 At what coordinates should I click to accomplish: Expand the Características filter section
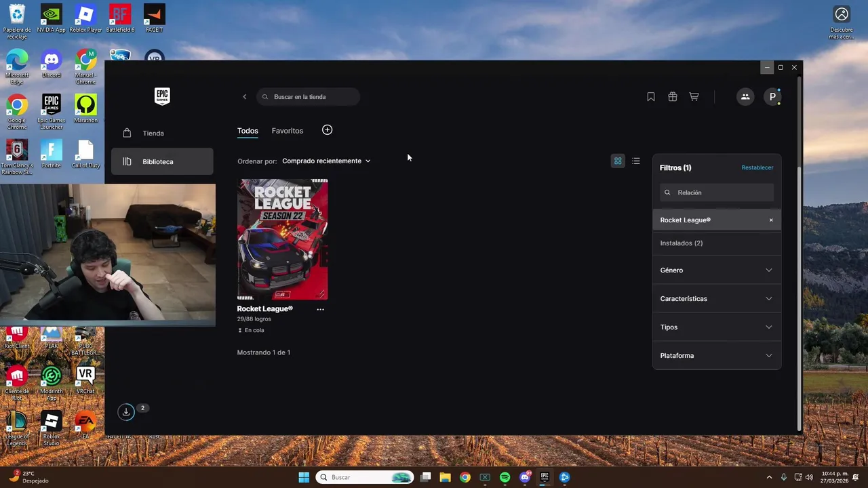point(717,299)
